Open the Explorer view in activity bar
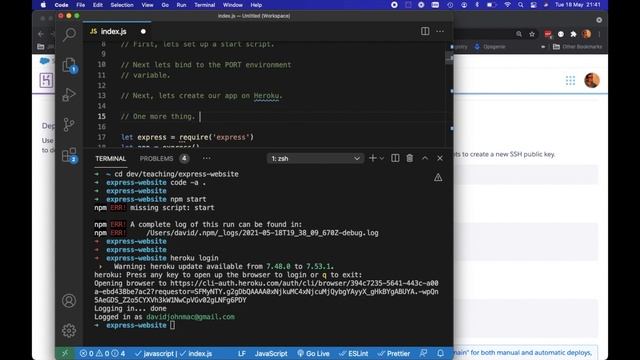Screen dimensions: 640x360 click(69, 65)
